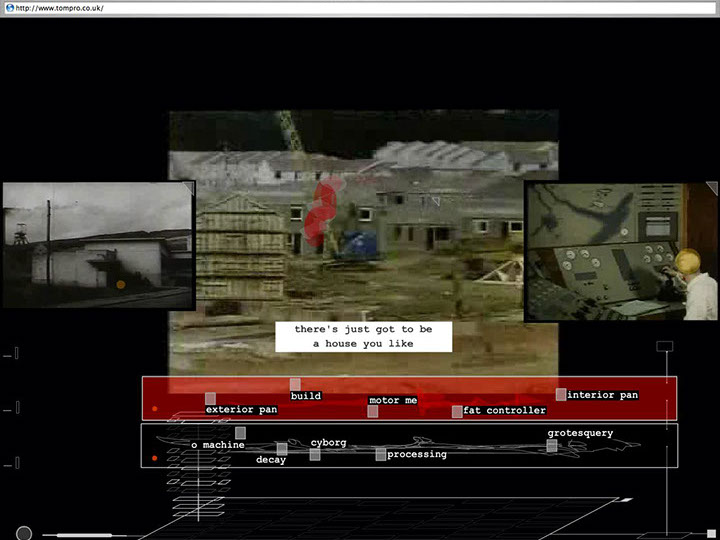This screenshot has width=720, height=540.
Task: Select the 'o machine' marker square
Action: [x=240, y=433]
